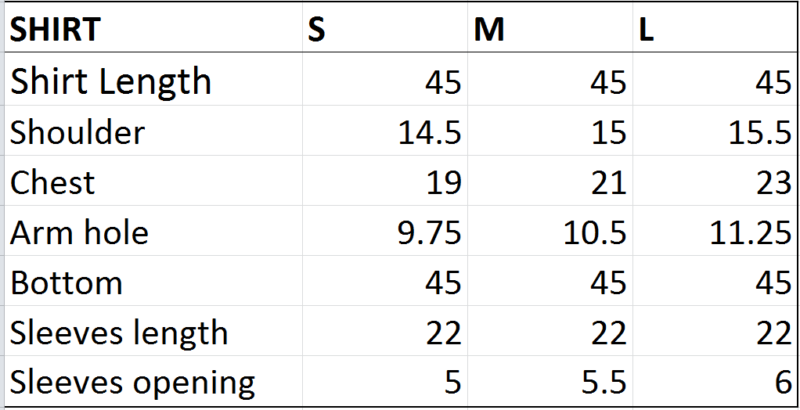This screenshot has width=800, height=410.
Task: Click the S size column header
Action: (385, 28)
